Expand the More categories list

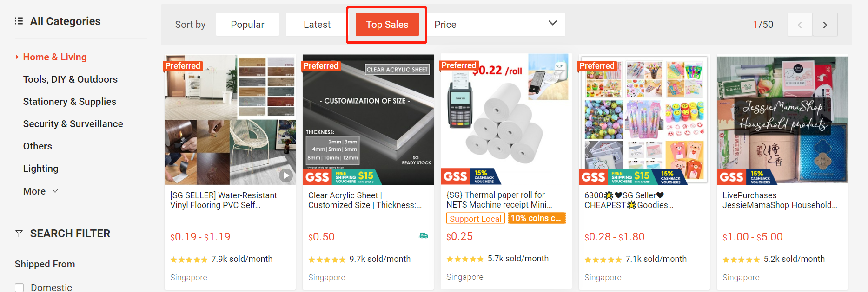[x=40, y=191]
